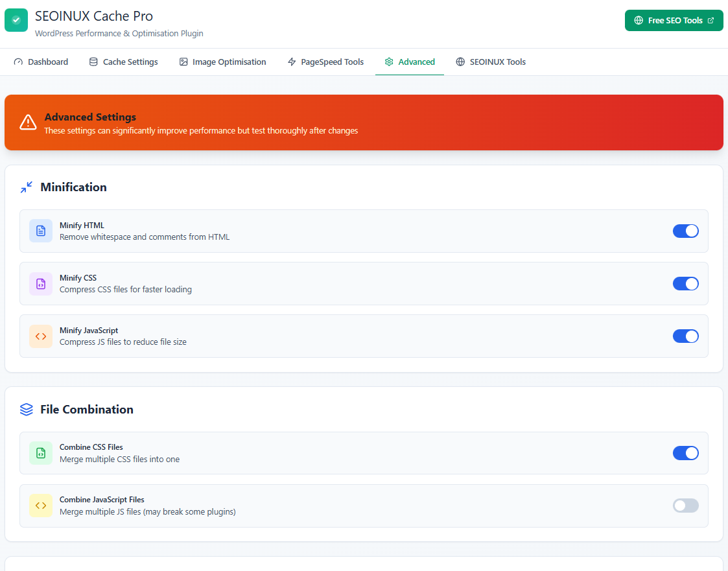Click the Minify HTML document icon
Image resolution: width=728 pixels, height=571 pixels.
point(41,231)
